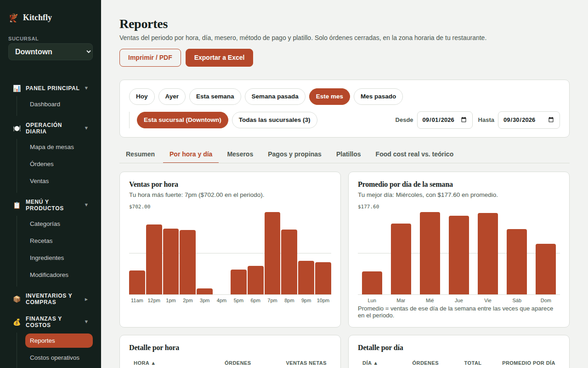Image resolution: width=588 pixels, height=368 pixels.
Task: Open the Hasta date calendar picker icon
Action: click(551, 120)
